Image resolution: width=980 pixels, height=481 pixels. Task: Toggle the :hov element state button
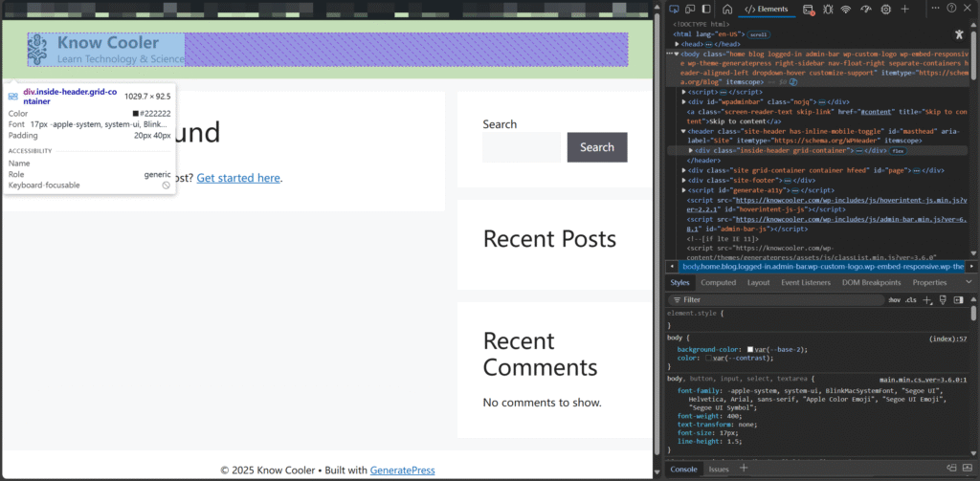(x=895, y=300)
